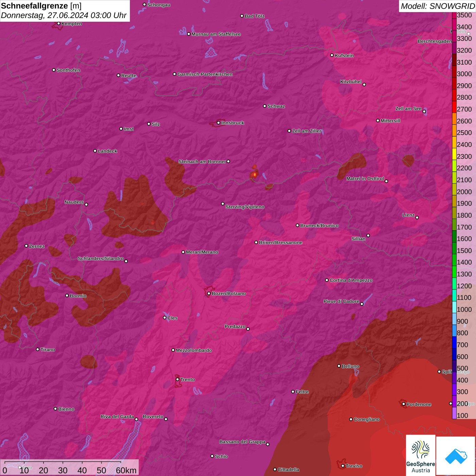Click the Conegliano label
This screenshot has height=476, width=476.
coord(367,419)
